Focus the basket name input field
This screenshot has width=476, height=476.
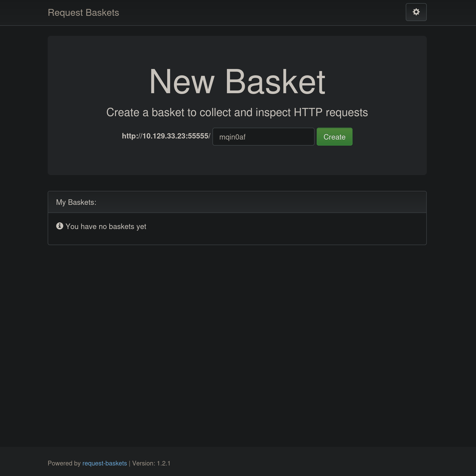click(x=263, y=137)
